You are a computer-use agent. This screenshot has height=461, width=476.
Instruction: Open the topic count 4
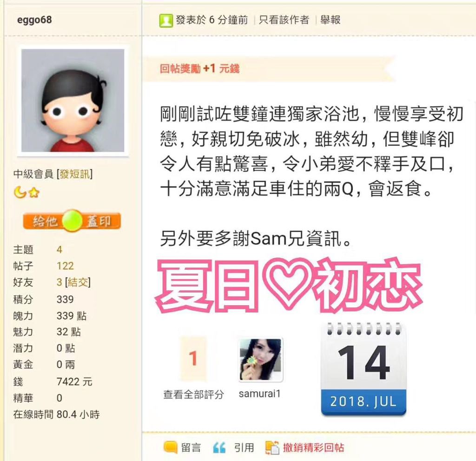coord(59,250)
